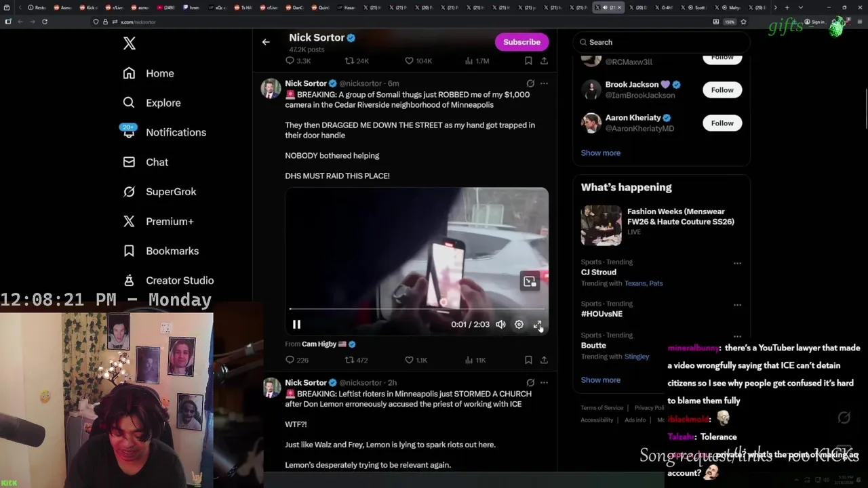Open Brook Jackson's profile name
This screenshot has height=488, width=868.
[x=632, y=85]
